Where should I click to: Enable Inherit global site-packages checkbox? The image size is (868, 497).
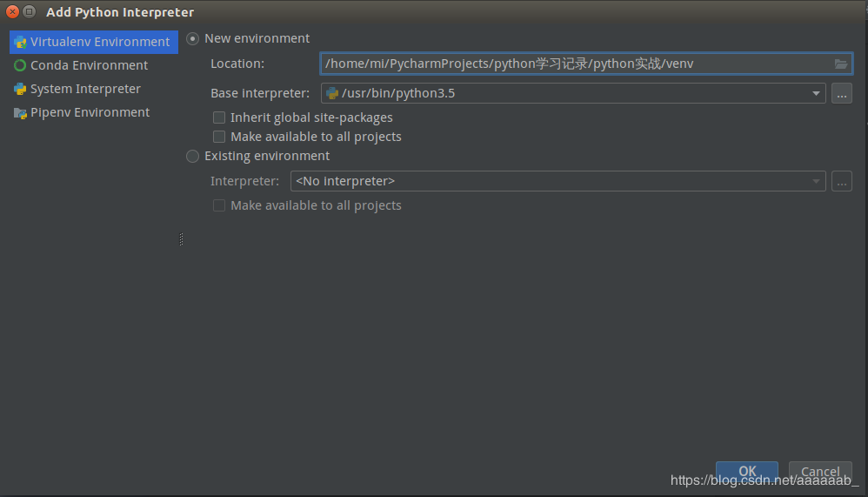point(219,118)
